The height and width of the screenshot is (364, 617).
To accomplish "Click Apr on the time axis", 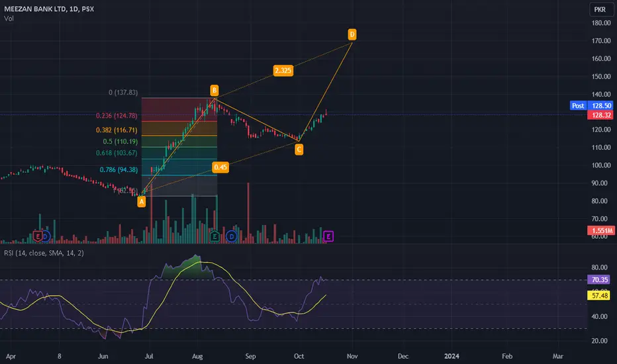I will click(11, 357).
